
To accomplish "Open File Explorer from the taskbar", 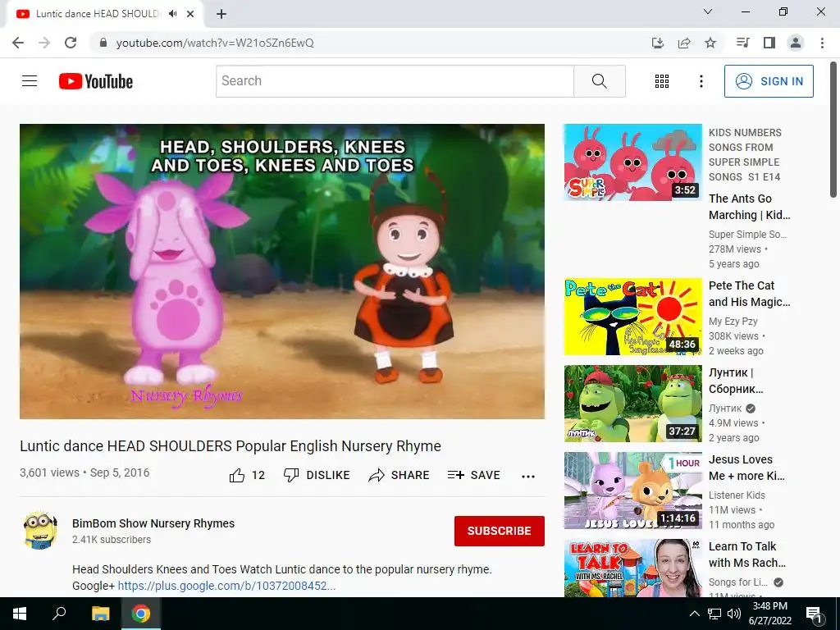I will [100, 614].
